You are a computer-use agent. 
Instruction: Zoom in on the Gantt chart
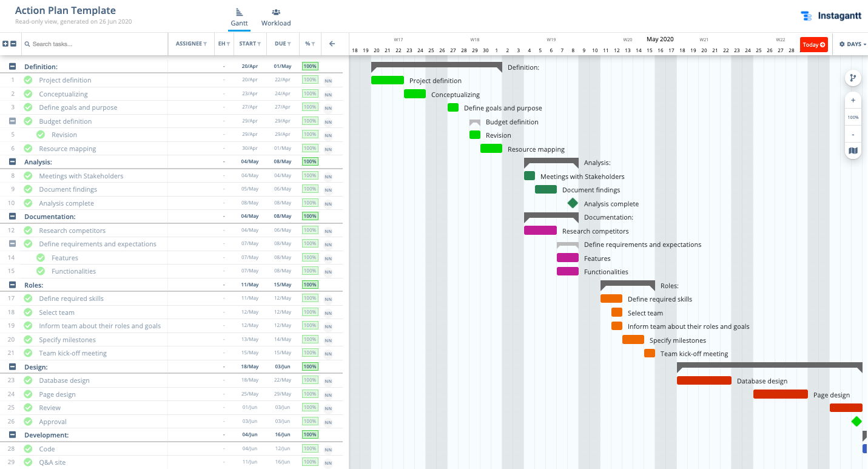tap(853, 100)
